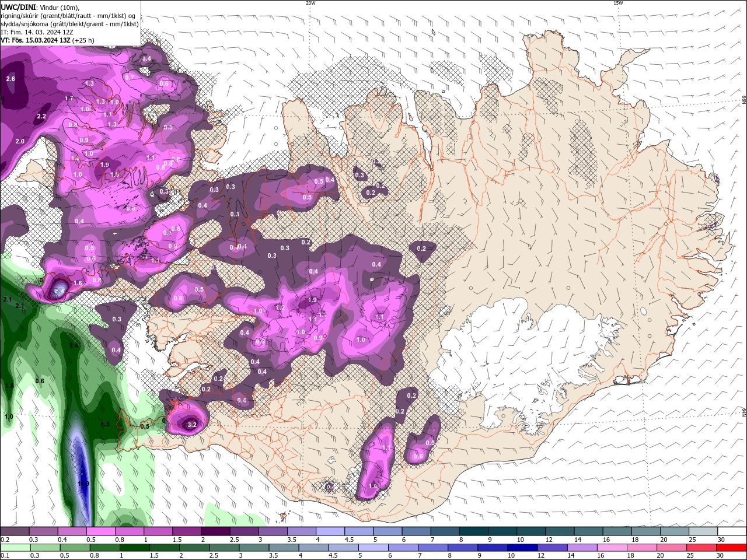Click the 1.4 rain value on map
Screen dimensions: 747x560
[74, 346]
